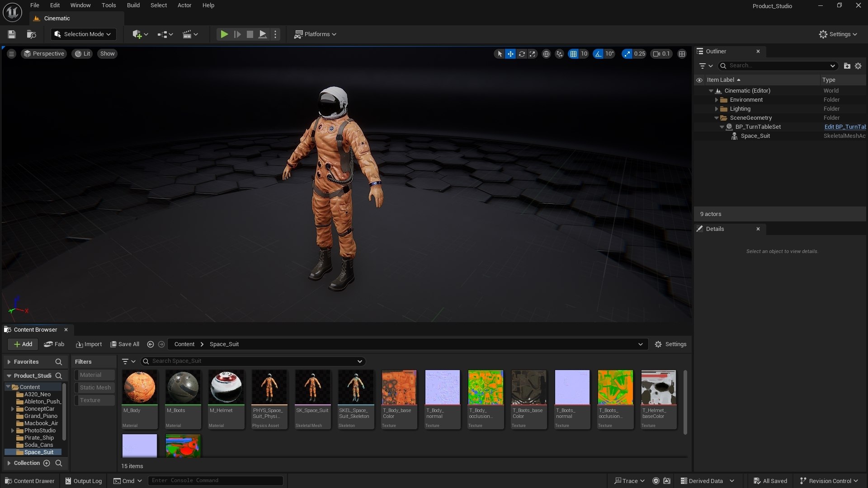Click the Import button
The image size is (868, 488).
(x=89, y=344)
